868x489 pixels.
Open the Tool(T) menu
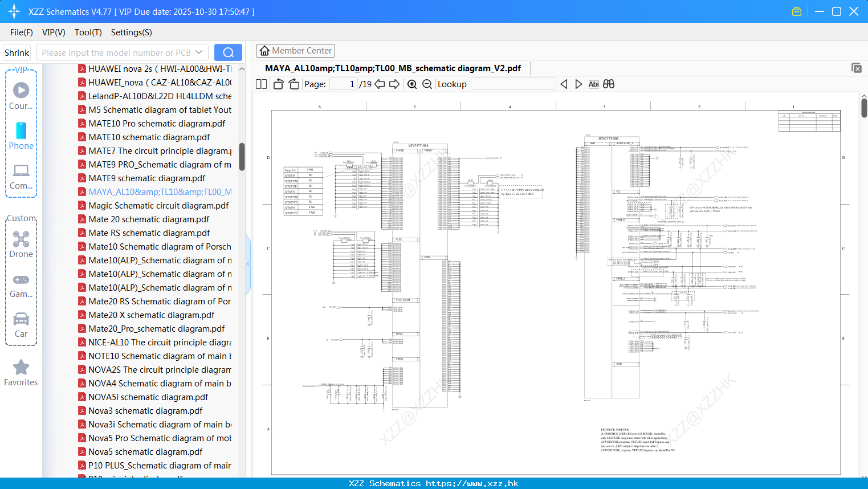tap(88, 32)
